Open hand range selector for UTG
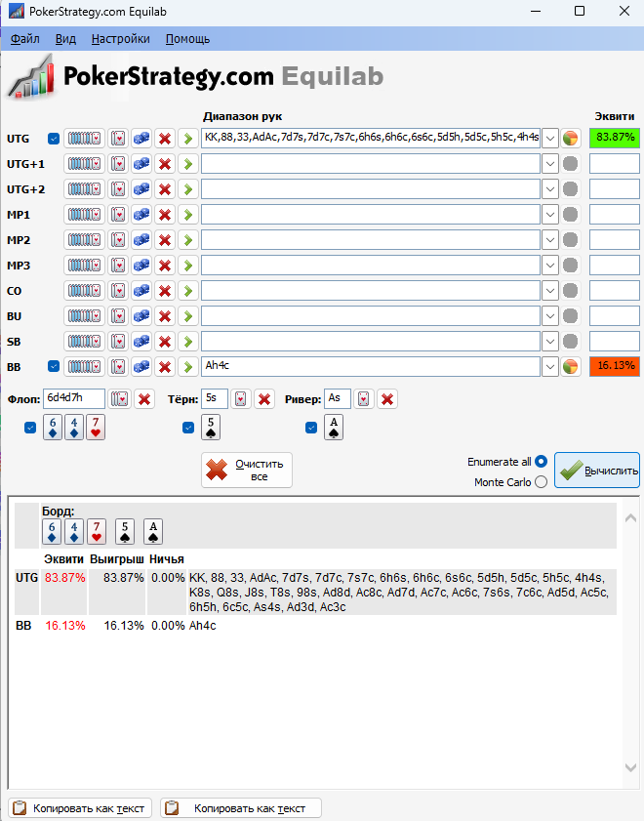The width and height of the screenshot is (644, 821). tap(84, 139)
